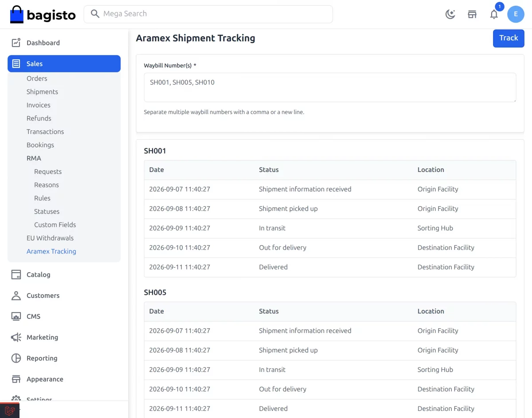Image resolution: width=532 pixels, height=418 pixels.
Task: Go to Refunds under Sales
Action: pyautogui.click(x=39, y=118)
